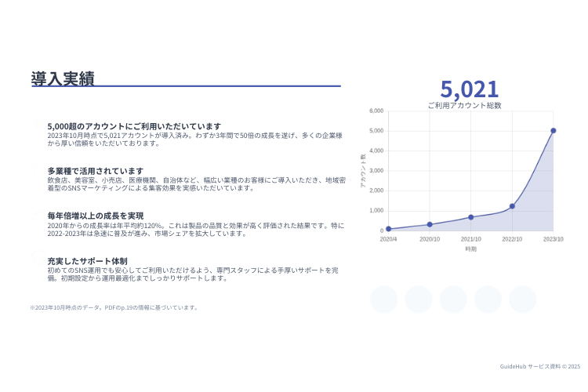Click the 2020/10 data point marker
This screenshot has height=392, width=588.
(430, 224)
